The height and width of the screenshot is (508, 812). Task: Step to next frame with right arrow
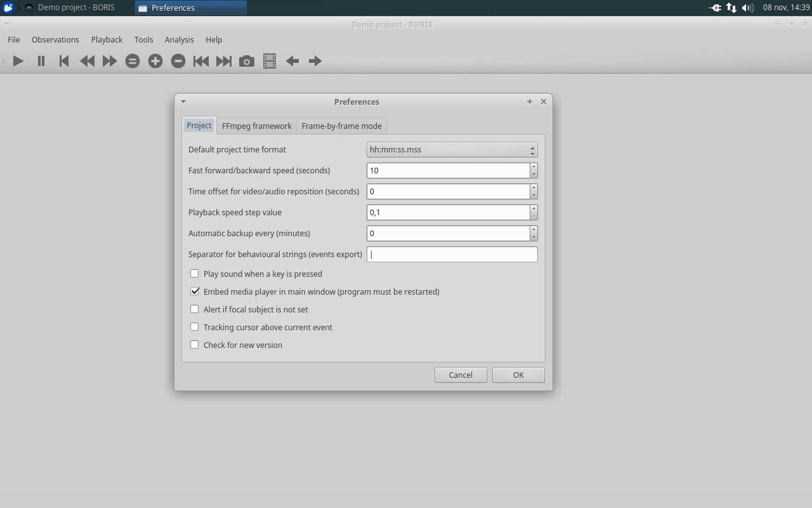click(315, 61)
